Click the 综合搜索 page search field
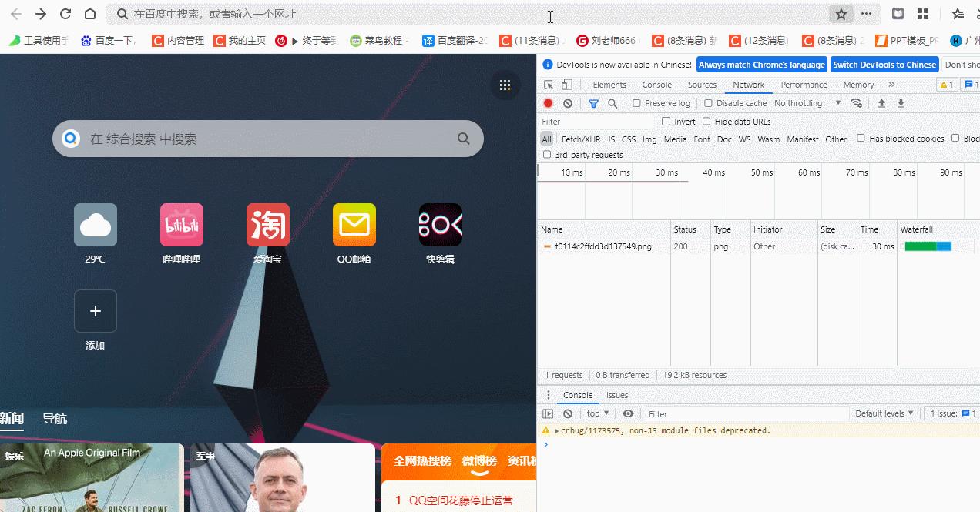This screenshot has width=980, height=512. point(268,139)
